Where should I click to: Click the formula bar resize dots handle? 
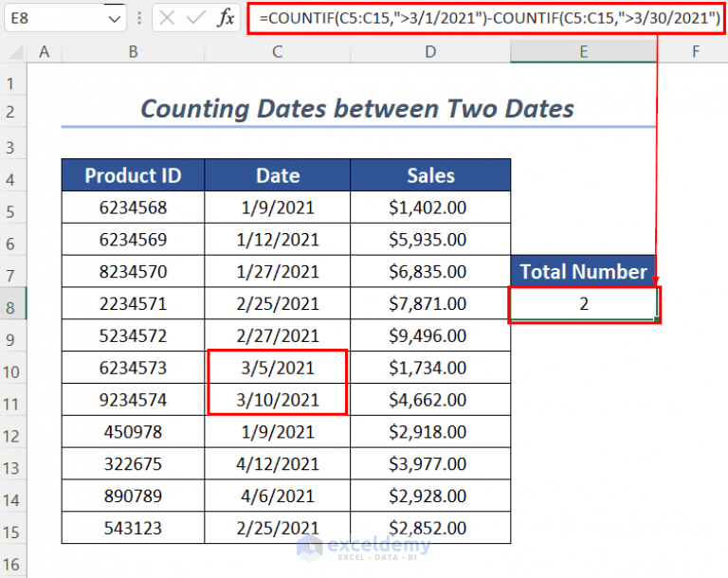click(139, 18)
